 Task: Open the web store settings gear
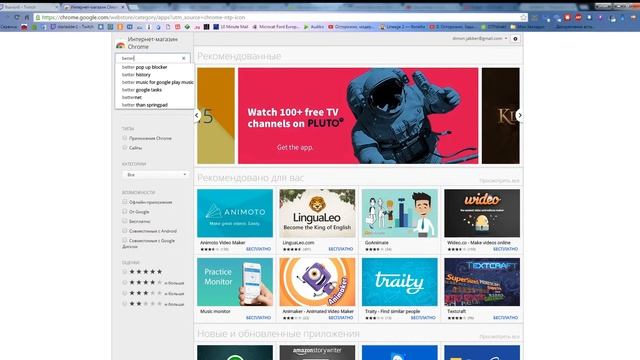pyautogui.click(x=515, y=39)
